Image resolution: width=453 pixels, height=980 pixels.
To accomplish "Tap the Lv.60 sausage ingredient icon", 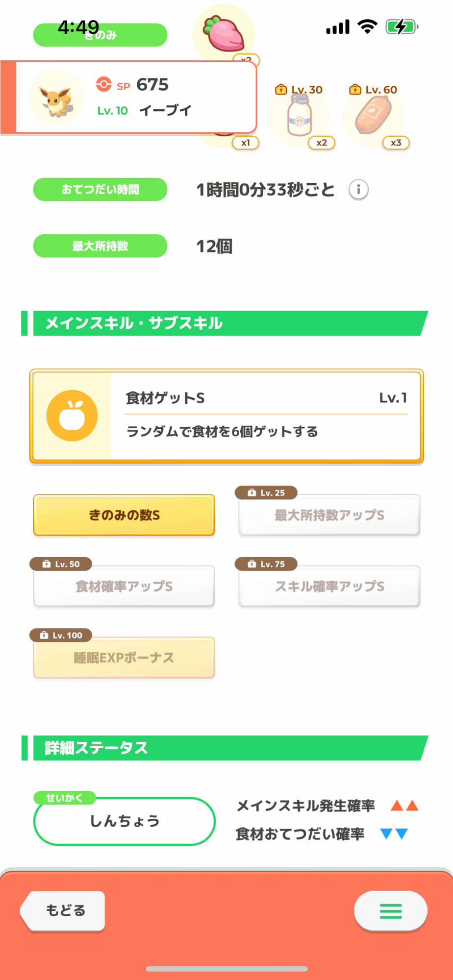I will tap(373, 117).
